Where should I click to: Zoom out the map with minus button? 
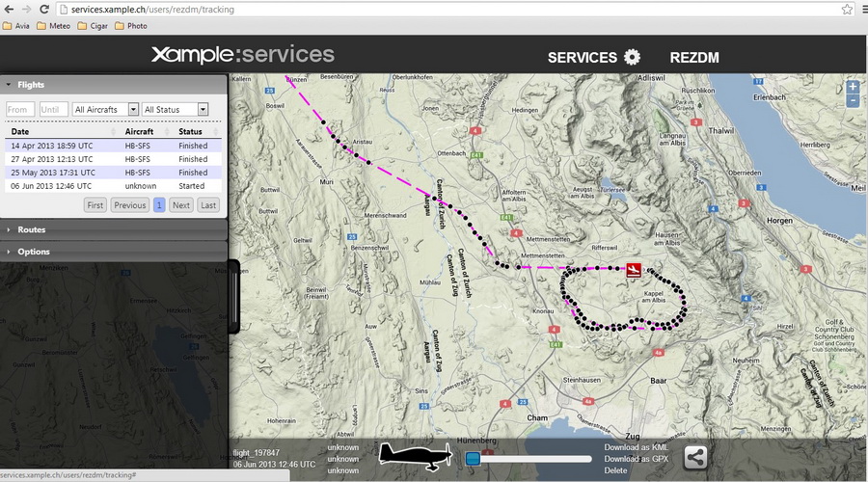[x=853, y=101]
